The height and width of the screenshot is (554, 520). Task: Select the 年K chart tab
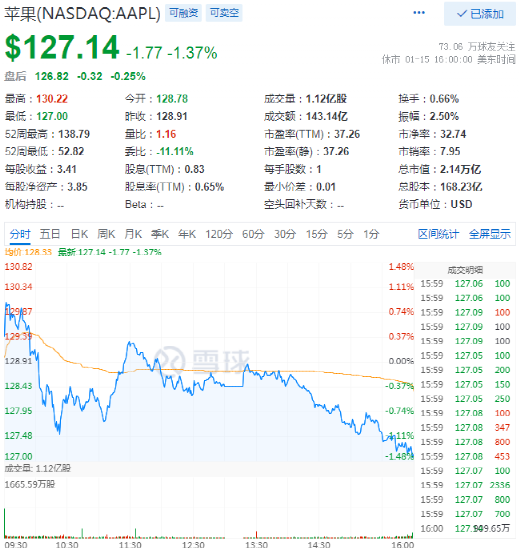[187, 234]
